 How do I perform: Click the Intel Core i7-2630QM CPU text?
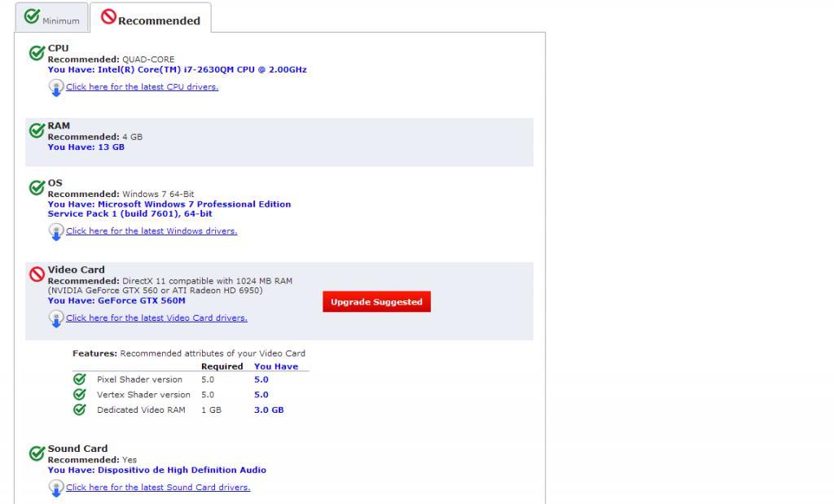click(x=202, y=70)
